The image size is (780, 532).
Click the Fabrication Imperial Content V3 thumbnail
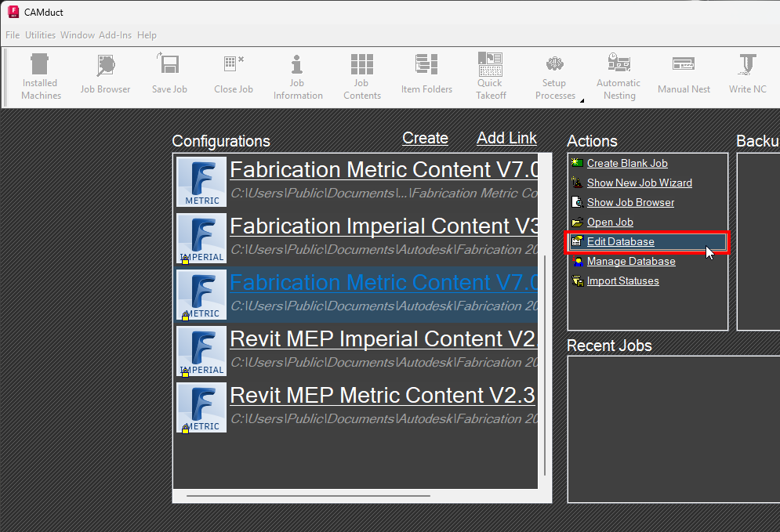pyautogui.click(x=201, y=238)
